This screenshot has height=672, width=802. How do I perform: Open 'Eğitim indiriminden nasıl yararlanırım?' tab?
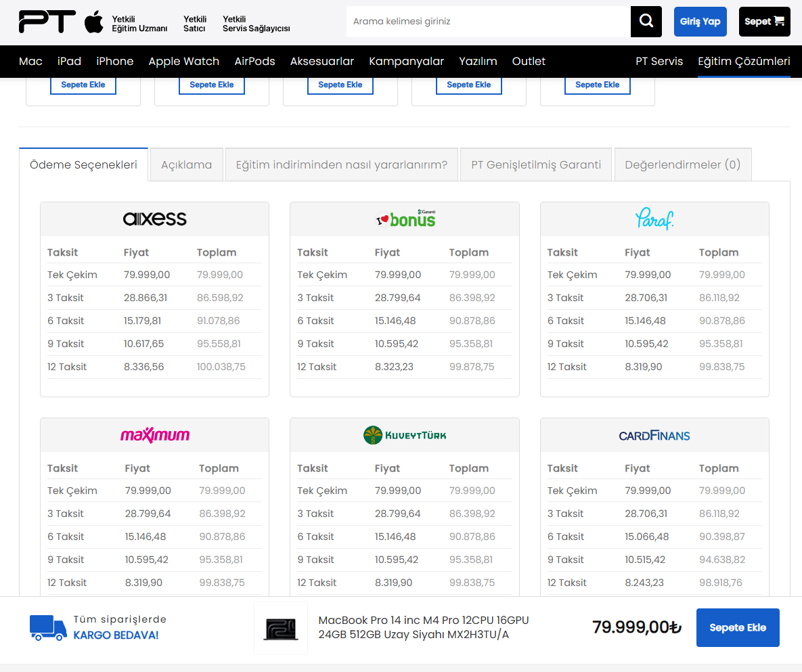[341, 164]
